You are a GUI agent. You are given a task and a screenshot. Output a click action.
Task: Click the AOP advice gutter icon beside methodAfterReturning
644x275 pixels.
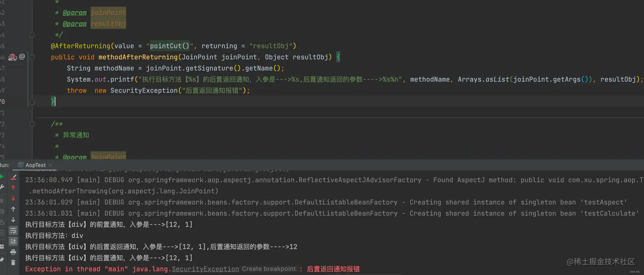(x=13, y=57)
